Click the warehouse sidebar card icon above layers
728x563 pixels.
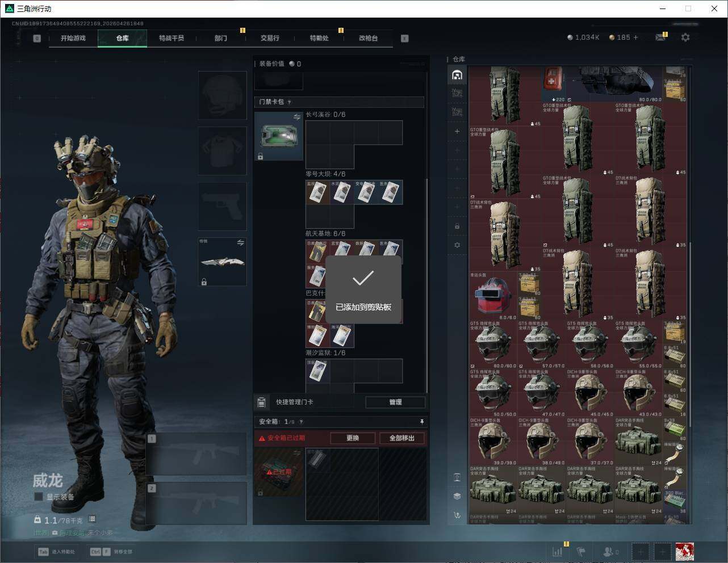(x=457, y=477)
